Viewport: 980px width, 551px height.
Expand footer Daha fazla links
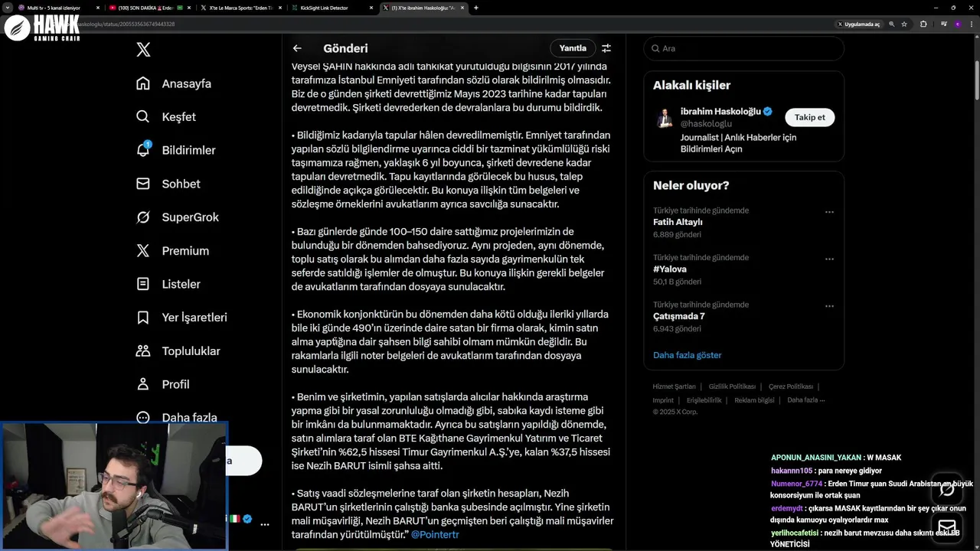pyautogui.click(x=805, y=399)
